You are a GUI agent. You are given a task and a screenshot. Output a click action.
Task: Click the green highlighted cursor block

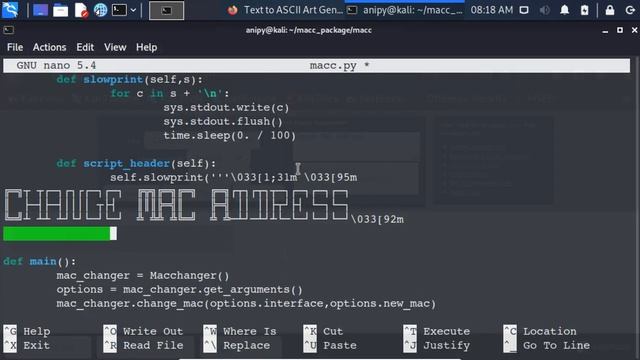coord(60,233)
